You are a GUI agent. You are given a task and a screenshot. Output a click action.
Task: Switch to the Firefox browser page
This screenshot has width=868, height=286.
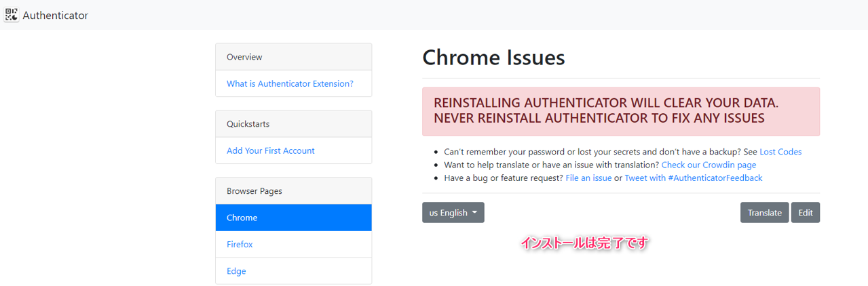tap(293, 244)
